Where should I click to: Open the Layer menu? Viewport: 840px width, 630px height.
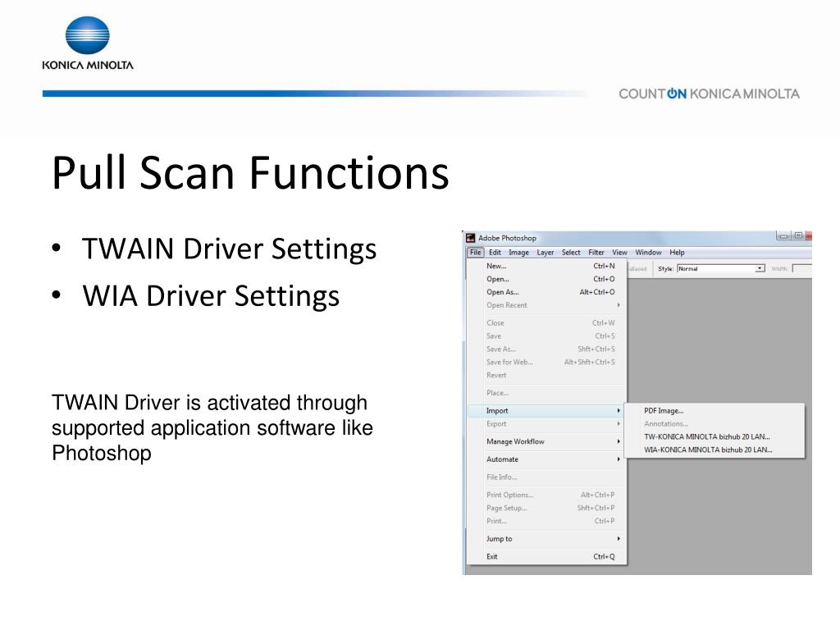tap(546, 253)
